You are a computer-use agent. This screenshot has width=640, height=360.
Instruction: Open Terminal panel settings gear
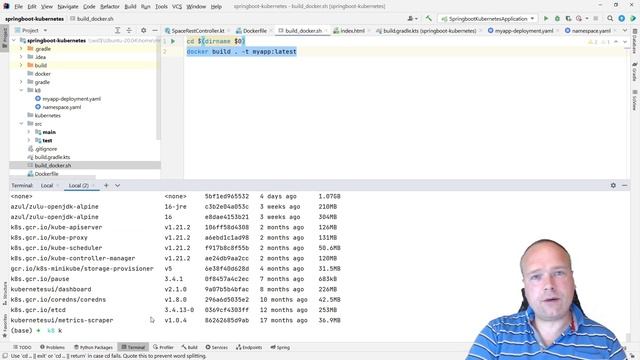point(613,185)
